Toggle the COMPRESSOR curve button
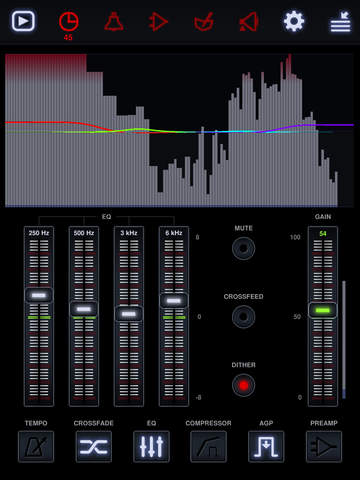The width and height of the screenshot is (360, 480). [x=208, y=446]
